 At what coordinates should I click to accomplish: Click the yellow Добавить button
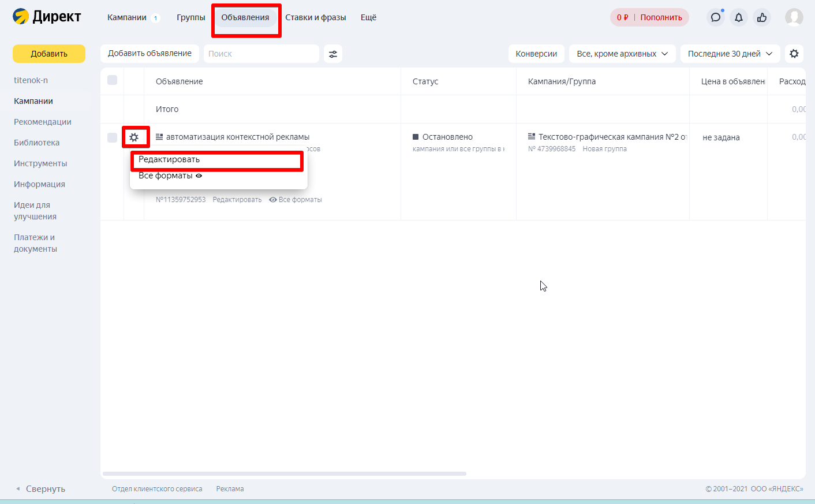tap(49, 54)
